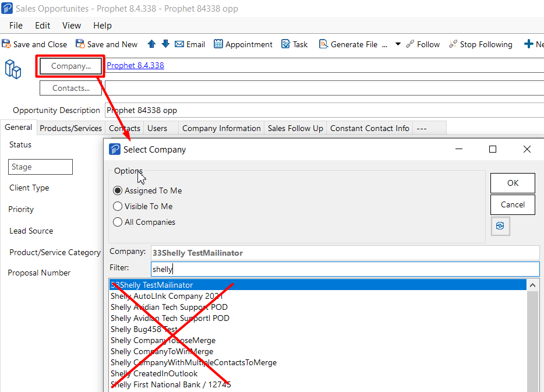Open the Prophet 8.4.338 company link

click(135, 65)
